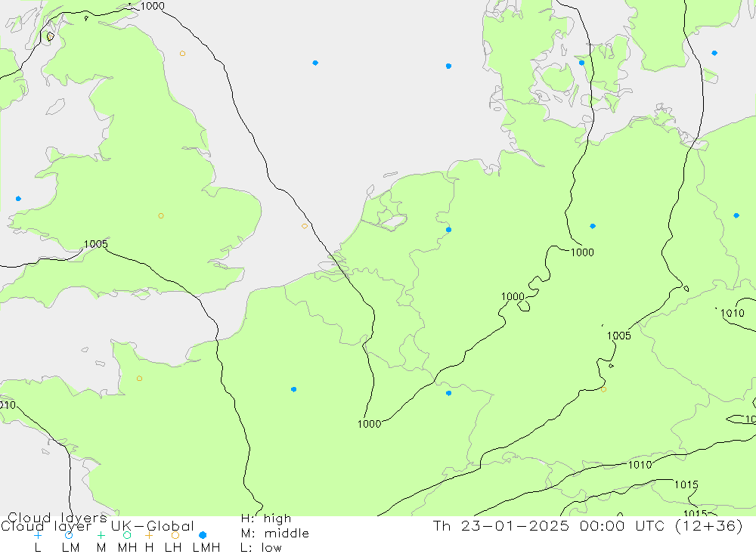The height and width of the screenshot is (554, 756).
Task: Select orange LH circle over southern Germany
Action: 603,389
